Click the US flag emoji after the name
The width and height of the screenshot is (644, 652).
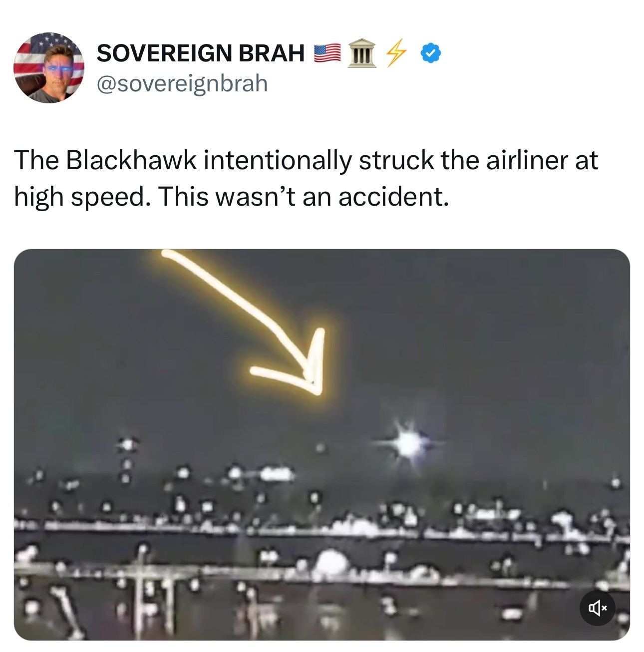[x=327, y=53]
